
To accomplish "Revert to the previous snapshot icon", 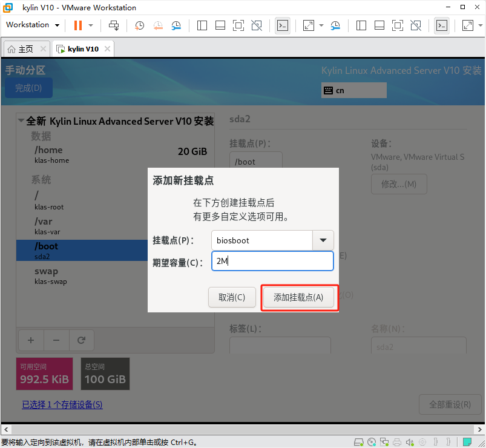I will click(158, 25).
